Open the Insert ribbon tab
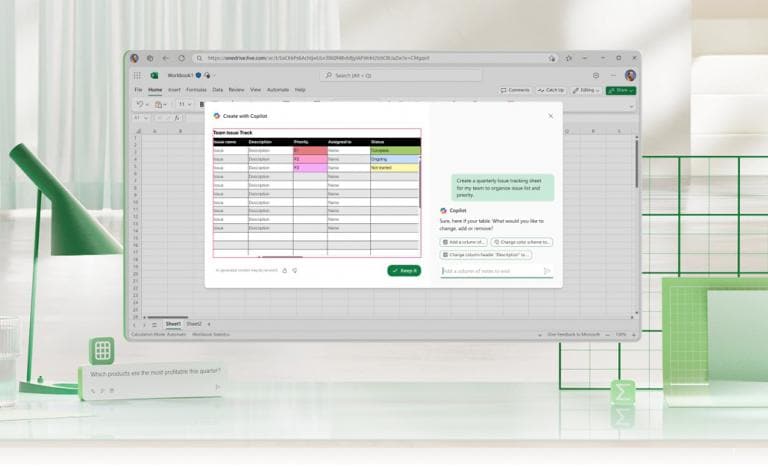 174,90
